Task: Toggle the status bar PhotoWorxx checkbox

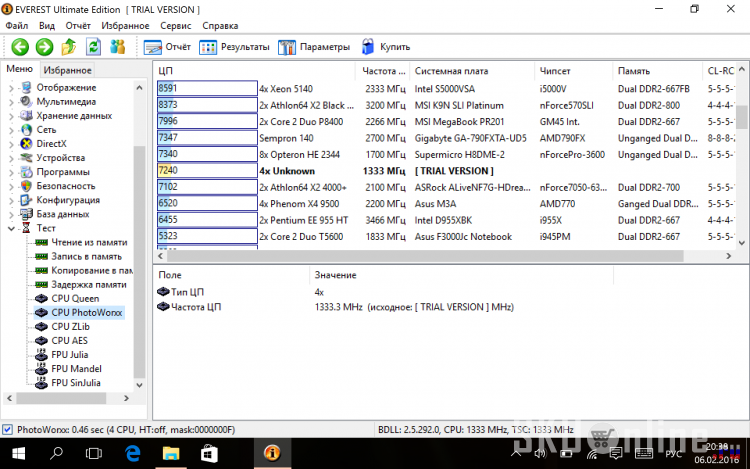Action: pyautogui.click(x=7, y=429)
